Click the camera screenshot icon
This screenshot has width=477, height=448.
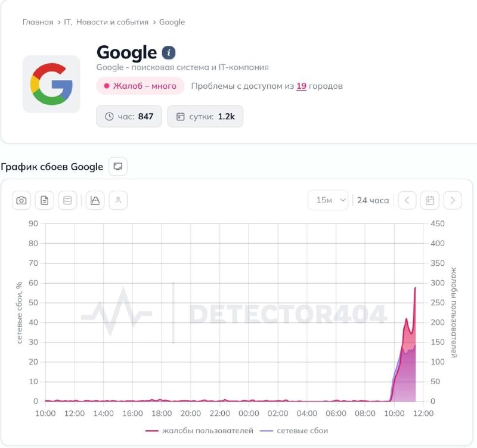click(21, 200)
